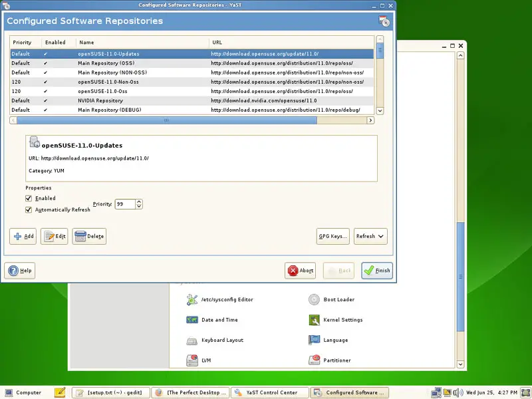Open the Partitioner icon

(x=314, y=360)
